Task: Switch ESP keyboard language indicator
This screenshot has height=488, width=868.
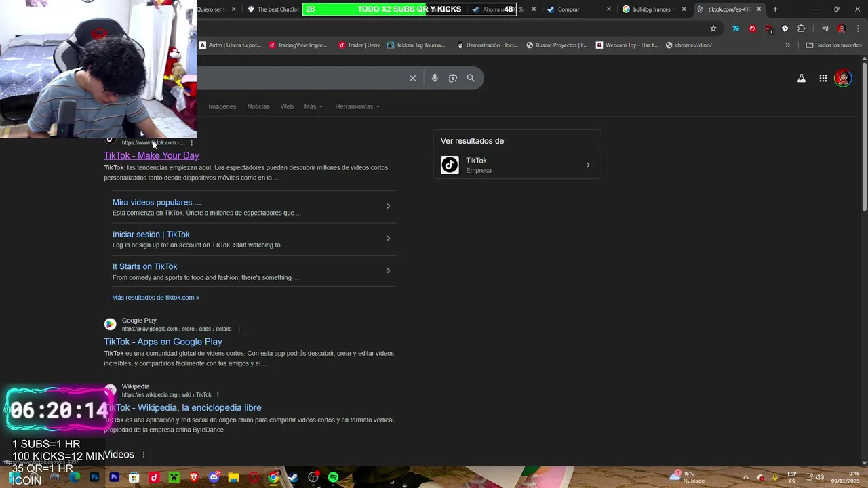Action: (792, 478)
